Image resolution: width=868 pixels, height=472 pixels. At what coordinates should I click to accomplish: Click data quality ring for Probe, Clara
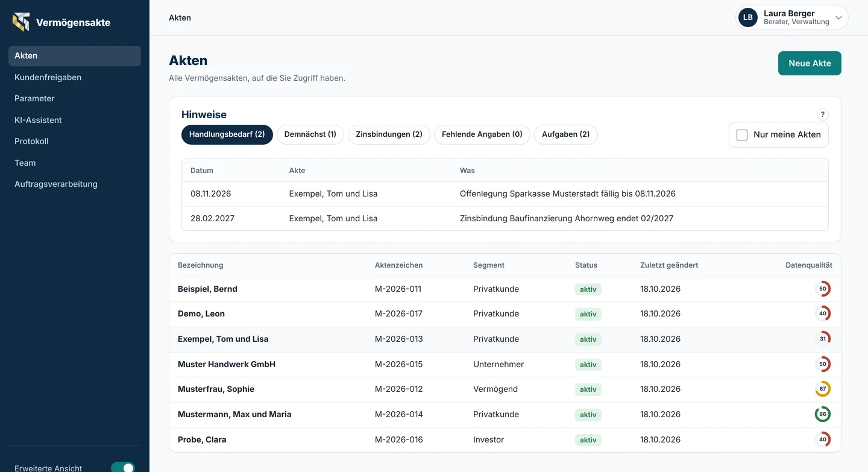pos(823,439)
